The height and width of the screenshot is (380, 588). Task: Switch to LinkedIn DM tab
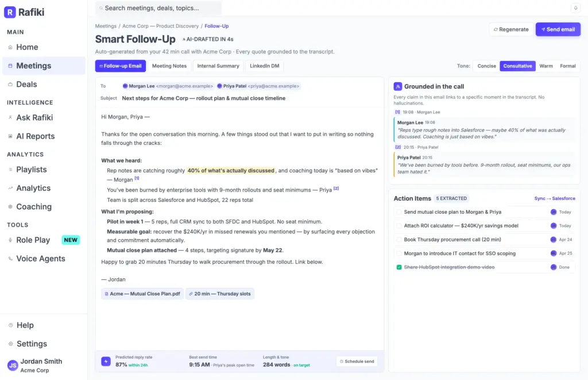[264, 66]
